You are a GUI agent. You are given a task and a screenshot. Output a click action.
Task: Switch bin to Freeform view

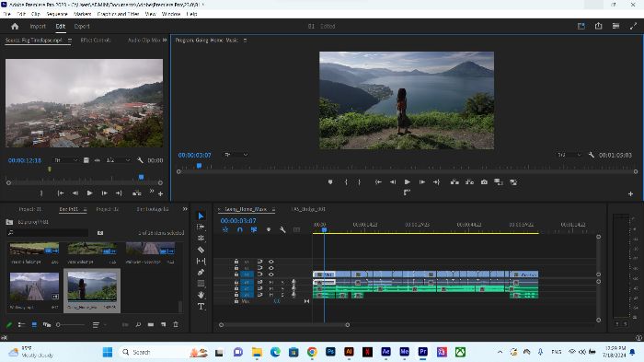coord(47,324)
